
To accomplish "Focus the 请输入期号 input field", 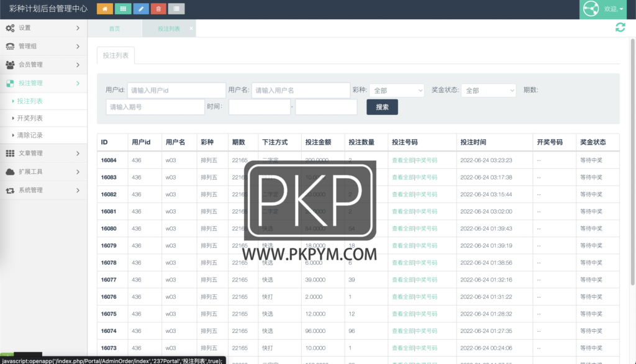I will click(x=155, y=107).
